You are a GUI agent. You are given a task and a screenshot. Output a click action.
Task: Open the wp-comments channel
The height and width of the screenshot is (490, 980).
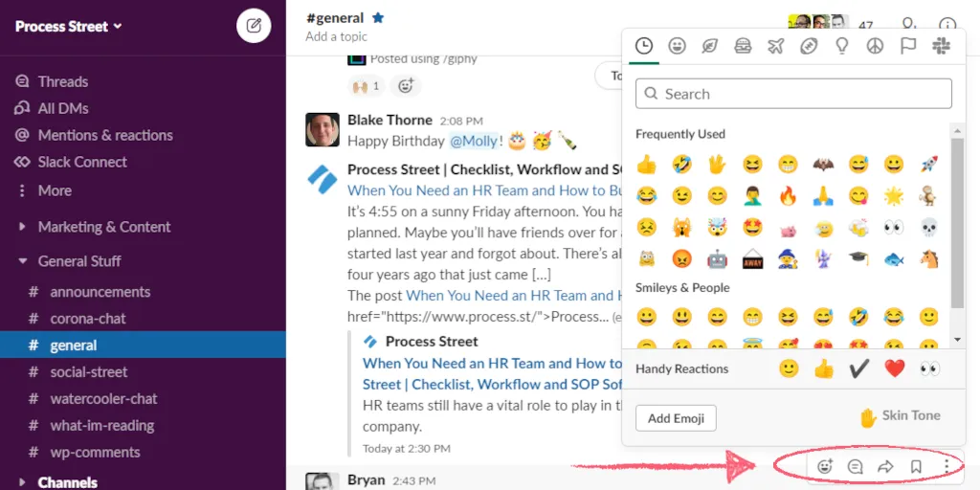tap(95, 453)
